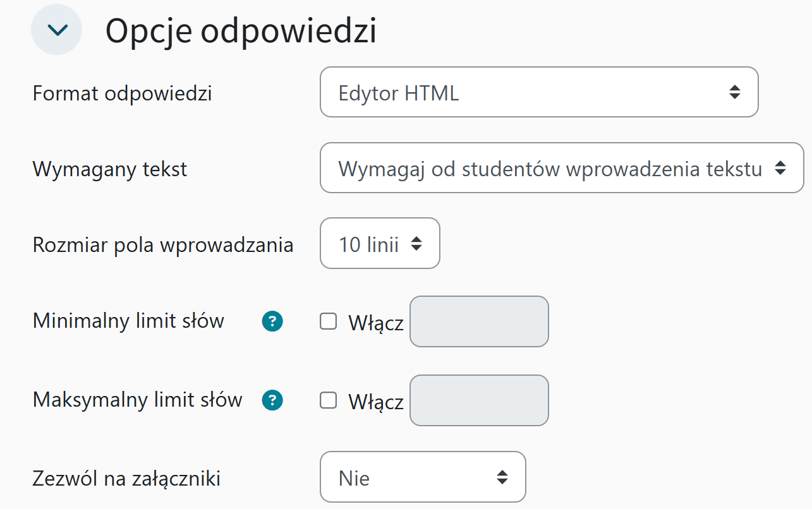Open the Format odpowiedzi dropdown showing Edytor HTML
This screenshot has height=509, width=812.
point(539,92)
